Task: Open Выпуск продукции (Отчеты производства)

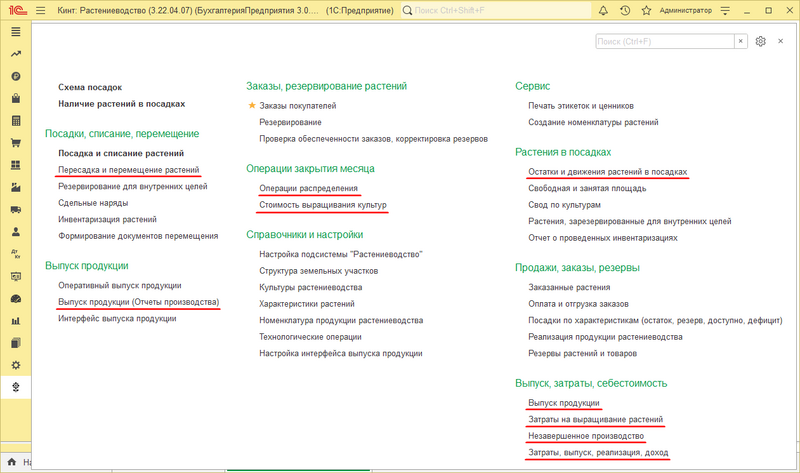Action: 138,302
